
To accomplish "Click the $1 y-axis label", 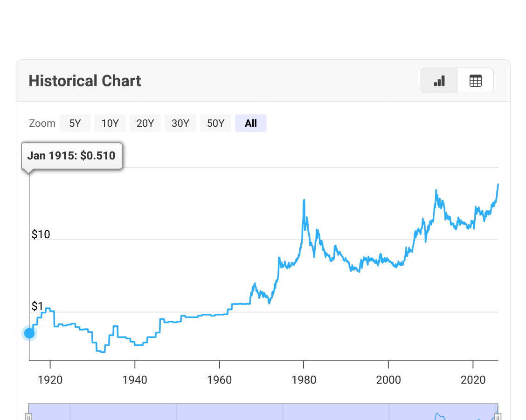I will coord(37,306).
